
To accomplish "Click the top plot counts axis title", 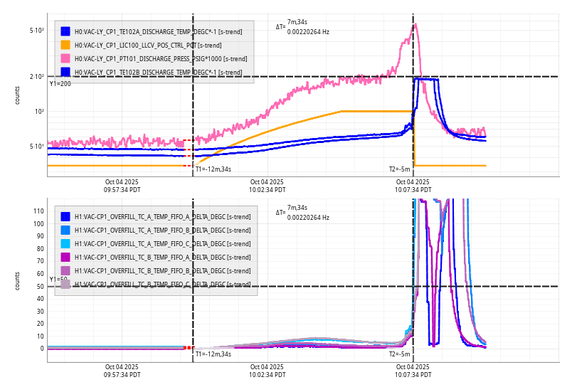I will tap(18, 95).
